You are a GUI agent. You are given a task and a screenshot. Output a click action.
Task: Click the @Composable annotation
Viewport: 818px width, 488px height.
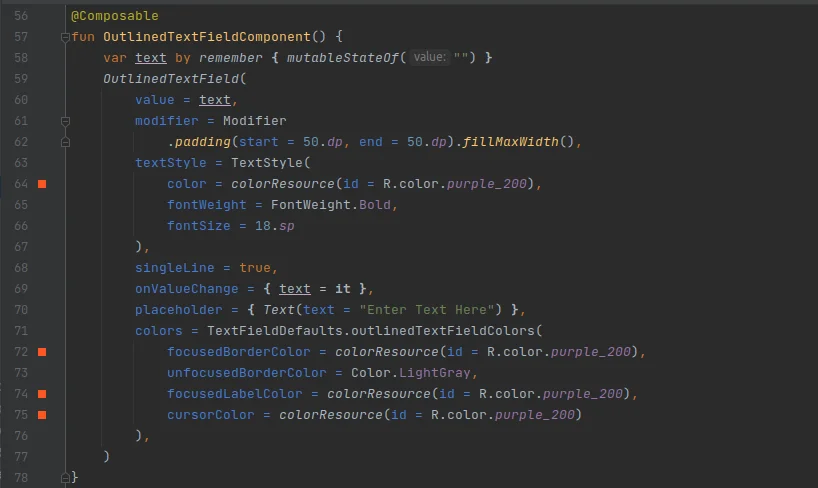coord(115,16)
